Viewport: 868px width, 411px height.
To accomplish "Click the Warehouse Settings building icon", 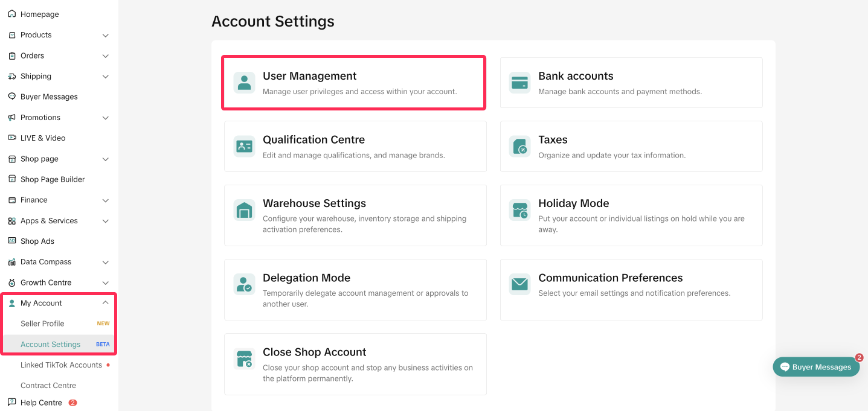I will (x=244, y=210).
